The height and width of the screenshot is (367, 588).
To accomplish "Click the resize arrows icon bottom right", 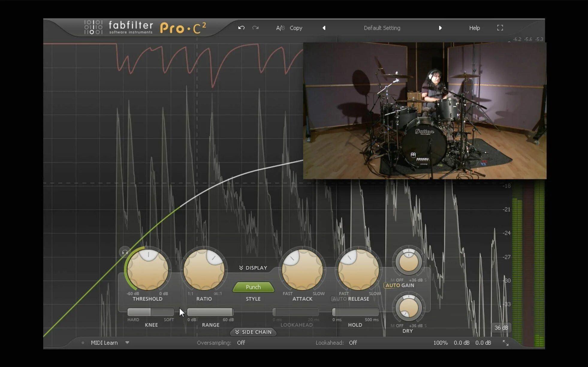I will [x=506, y=343].
